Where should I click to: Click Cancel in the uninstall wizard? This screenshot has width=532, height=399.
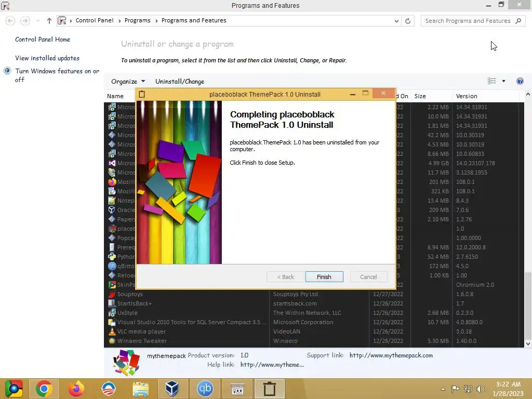coord(368,277)
